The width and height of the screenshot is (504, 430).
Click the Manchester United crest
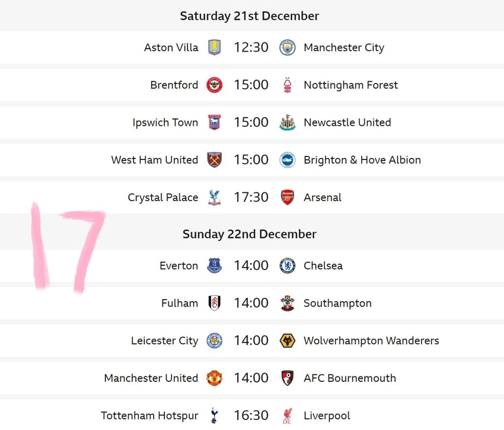[214, 378]
